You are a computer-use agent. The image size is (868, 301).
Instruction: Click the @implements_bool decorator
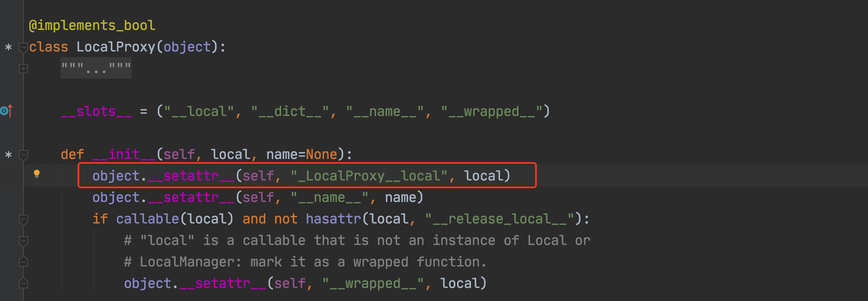tap(92, 26)
